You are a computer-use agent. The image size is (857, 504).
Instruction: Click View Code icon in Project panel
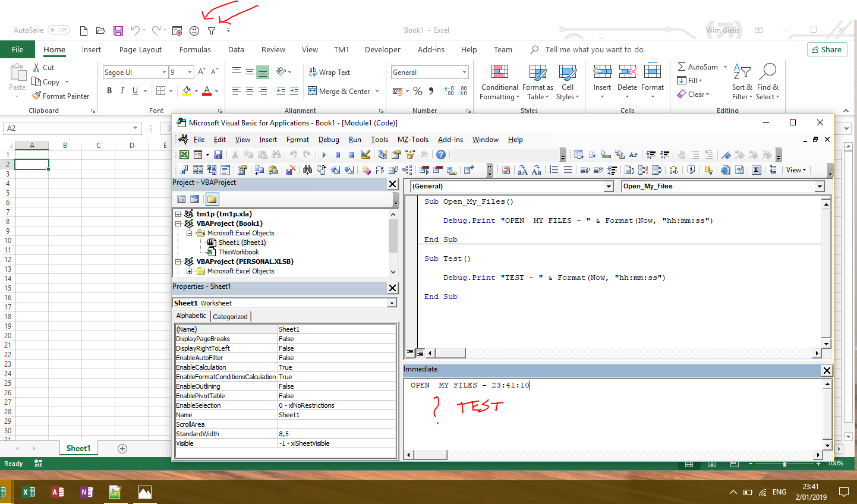click(181, 199)
